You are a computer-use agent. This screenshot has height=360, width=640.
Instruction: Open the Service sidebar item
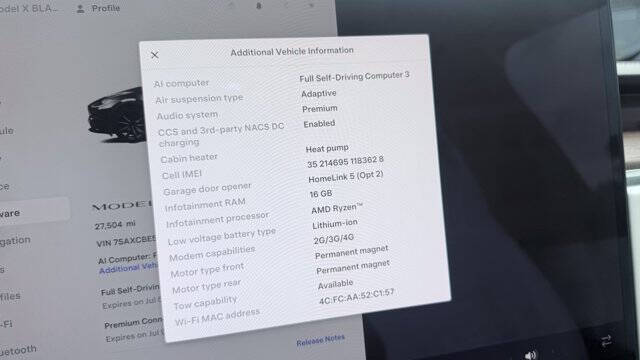coord(4,187)
